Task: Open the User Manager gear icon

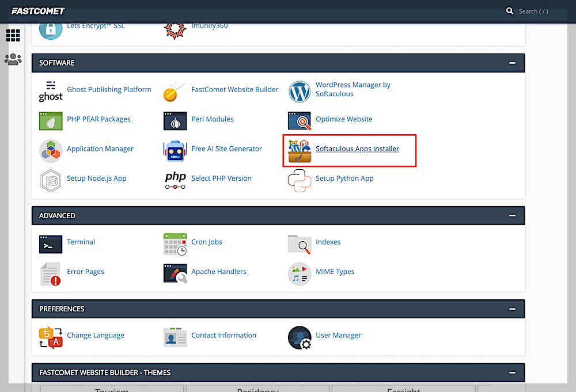Action: [300, 338]
